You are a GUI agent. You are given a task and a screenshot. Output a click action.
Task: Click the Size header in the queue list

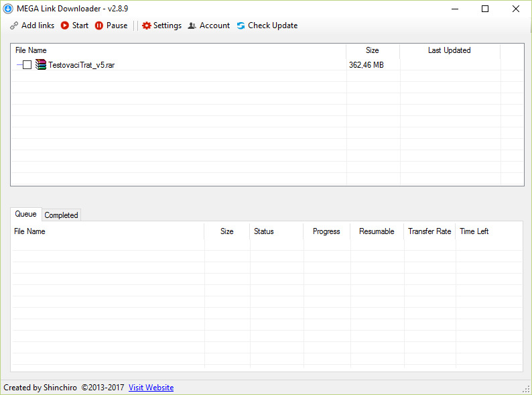point(227,231)
